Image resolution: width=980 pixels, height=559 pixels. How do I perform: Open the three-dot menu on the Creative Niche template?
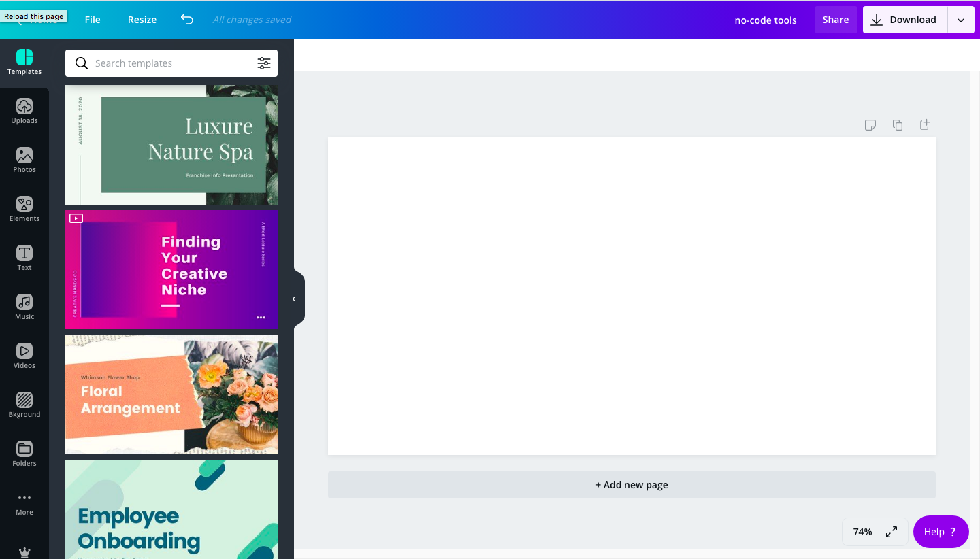click(261, 318)
